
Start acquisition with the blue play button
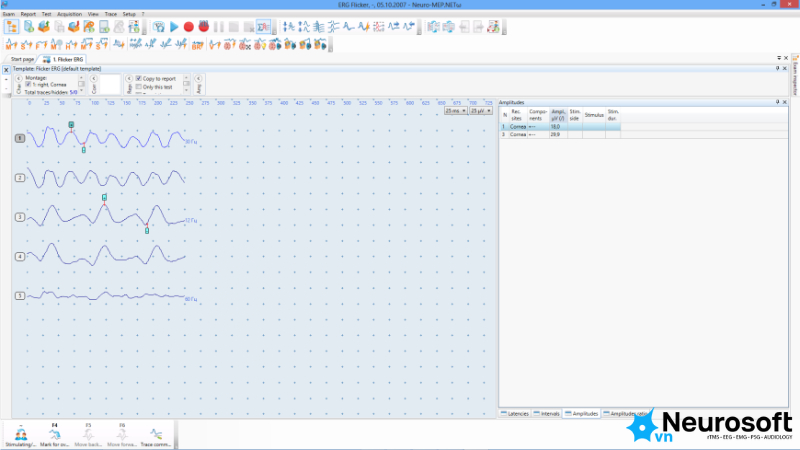(174, 27)
